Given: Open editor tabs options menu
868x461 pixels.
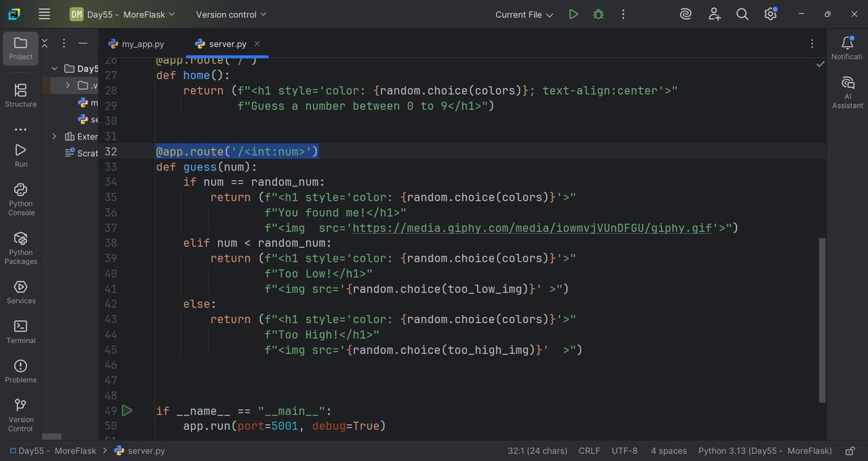Looking at the screenshot, I should pos(812,43).
